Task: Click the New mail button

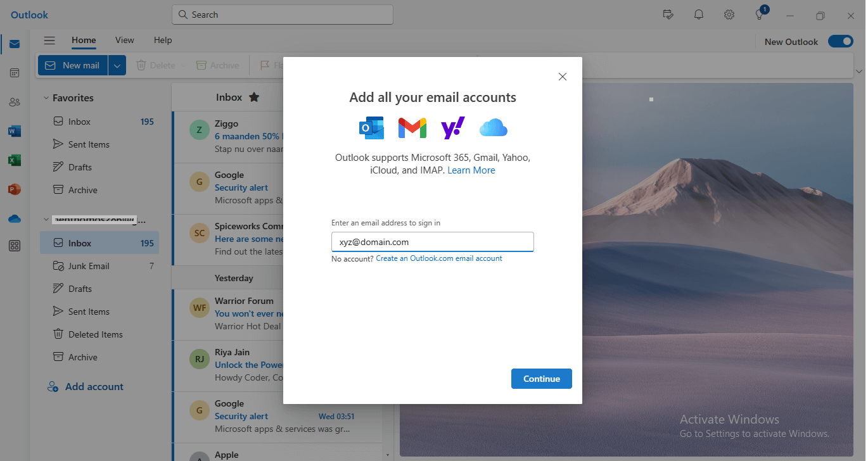Action: point(73,65)
